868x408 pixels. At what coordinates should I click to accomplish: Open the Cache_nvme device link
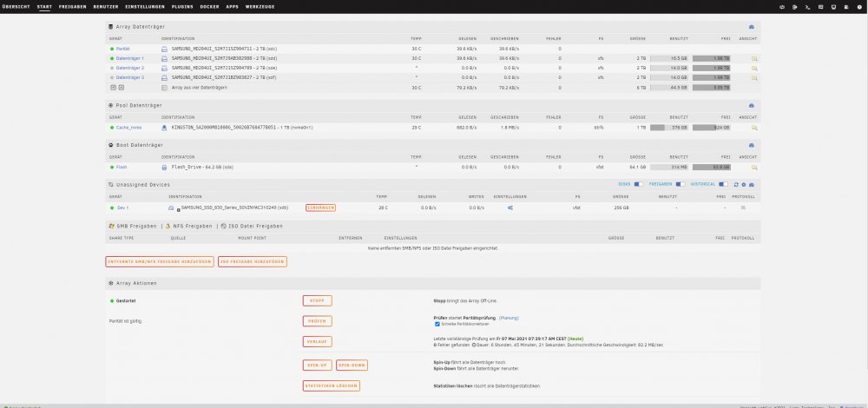[128, 128]
